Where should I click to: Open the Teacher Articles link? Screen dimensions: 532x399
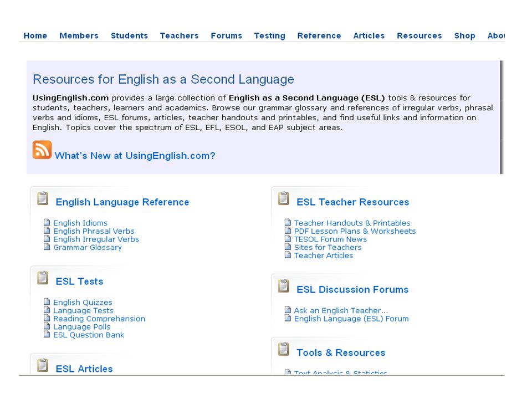324,255
